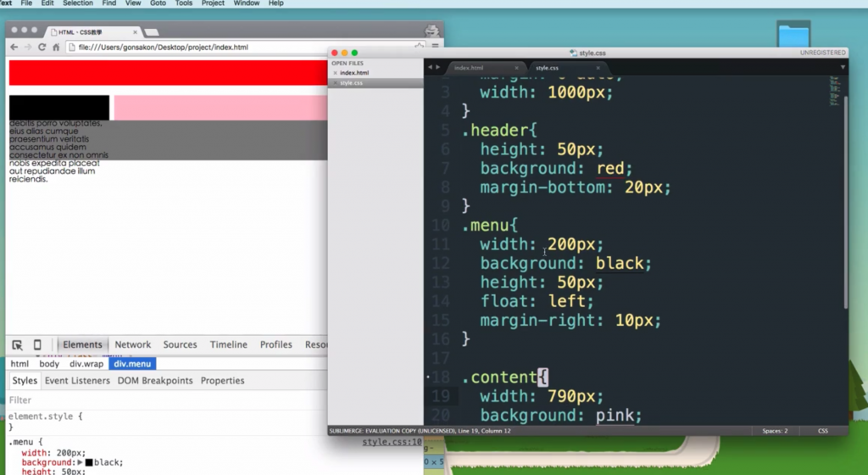Click the editor vertical scrollbar
The width and height of the screenshot is (868, 475).
[845, 202]
